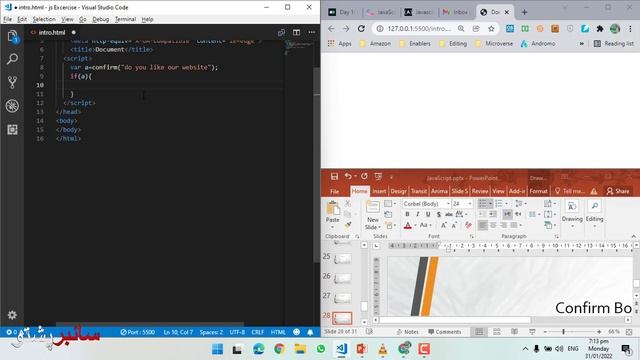This screenshot has width=640, height=360.
Task: Toggle Strikethrough in PowerPoint
Action: pyautogui.click(x=449, y=214)
